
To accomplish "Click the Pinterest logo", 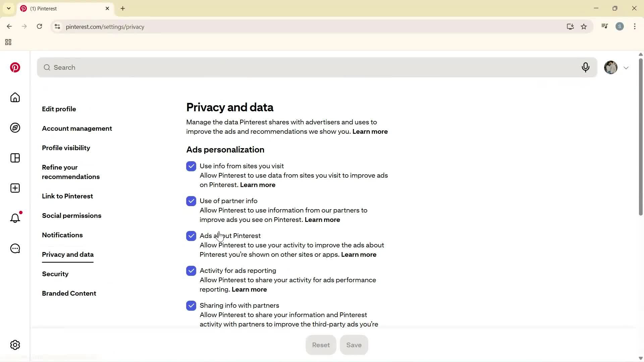I will click(15, 67).
